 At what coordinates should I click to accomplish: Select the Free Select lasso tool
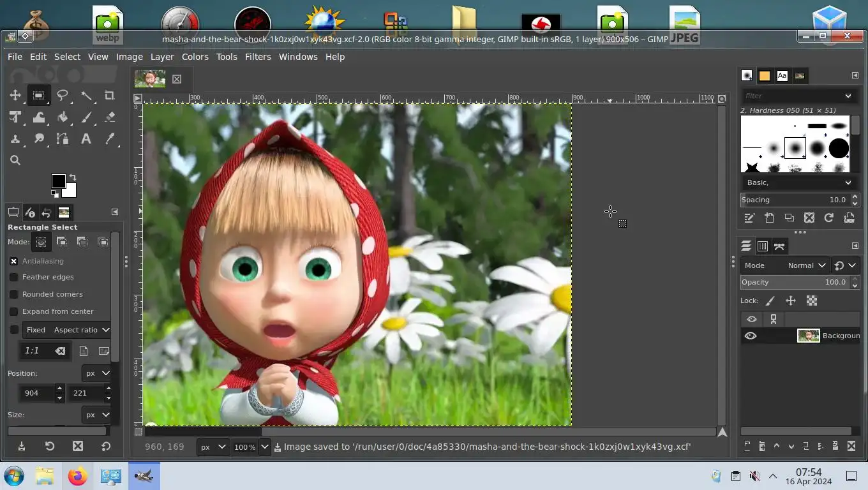pyautogui.click(x=63, y=96)
